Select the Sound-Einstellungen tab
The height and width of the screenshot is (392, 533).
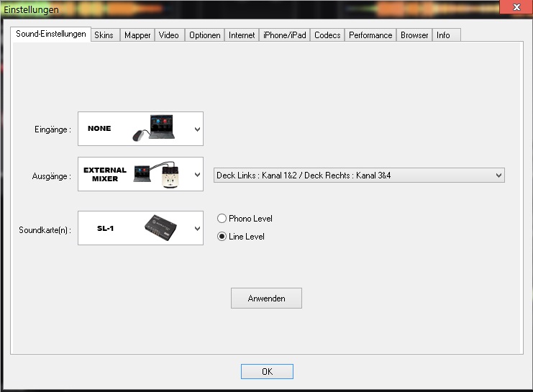pos(50,34)
